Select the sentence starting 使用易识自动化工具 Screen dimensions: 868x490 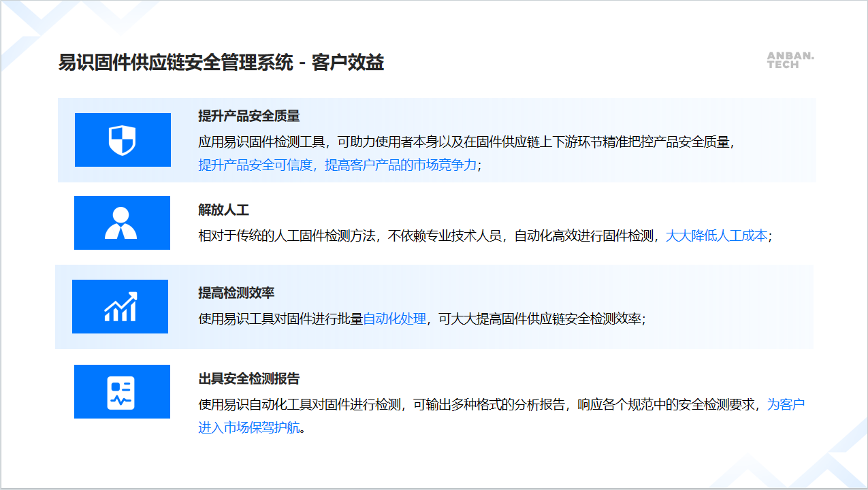tap(477, 404)
